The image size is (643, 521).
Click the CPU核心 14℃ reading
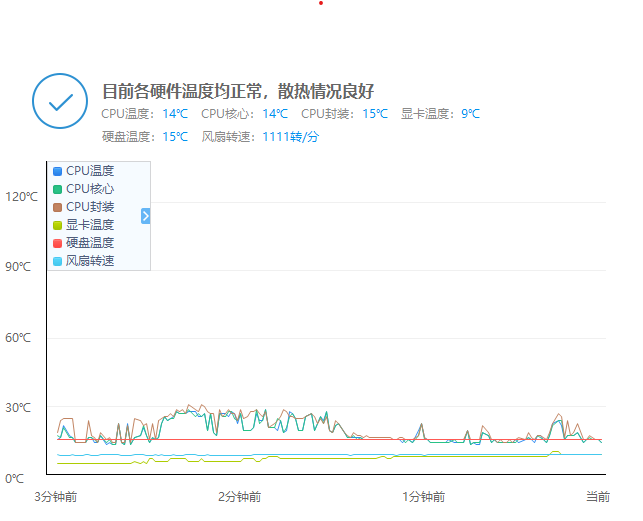click(x=275, y=114)
